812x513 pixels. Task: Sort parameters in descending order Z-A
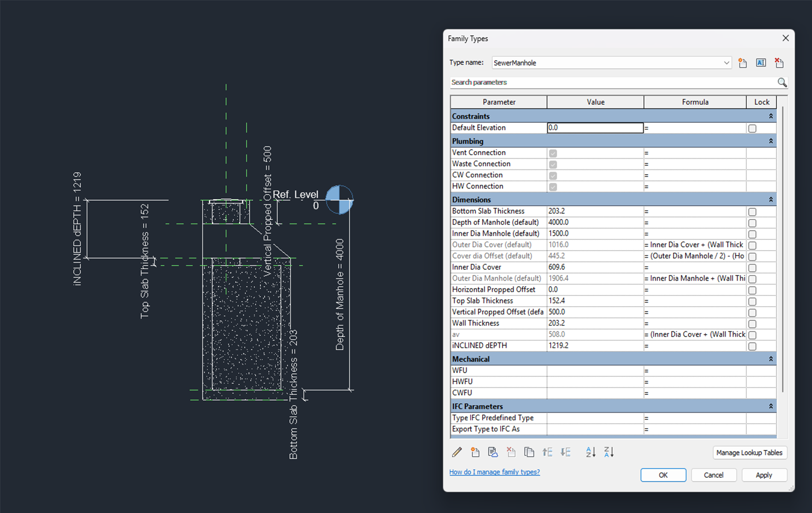click(x=608, y=452)
